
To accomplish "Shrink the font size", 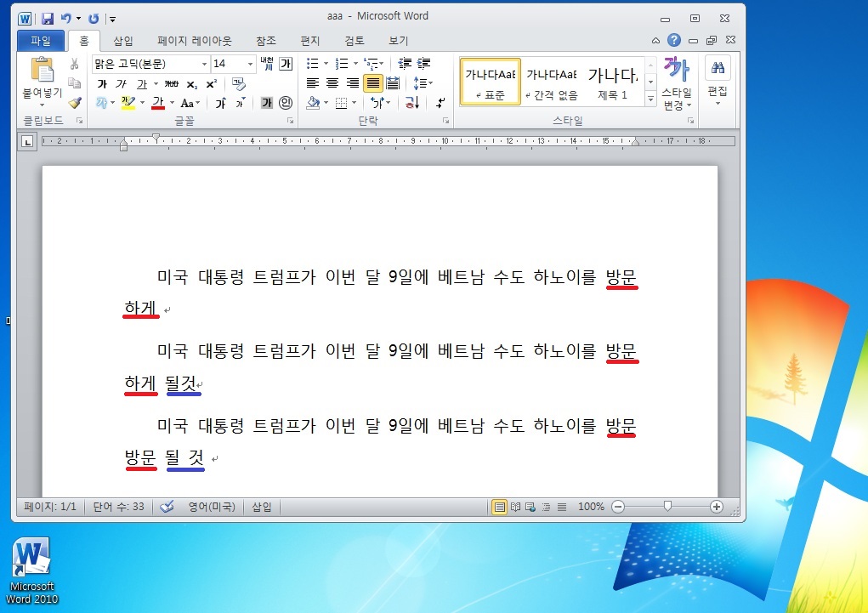I will (241, 103).
